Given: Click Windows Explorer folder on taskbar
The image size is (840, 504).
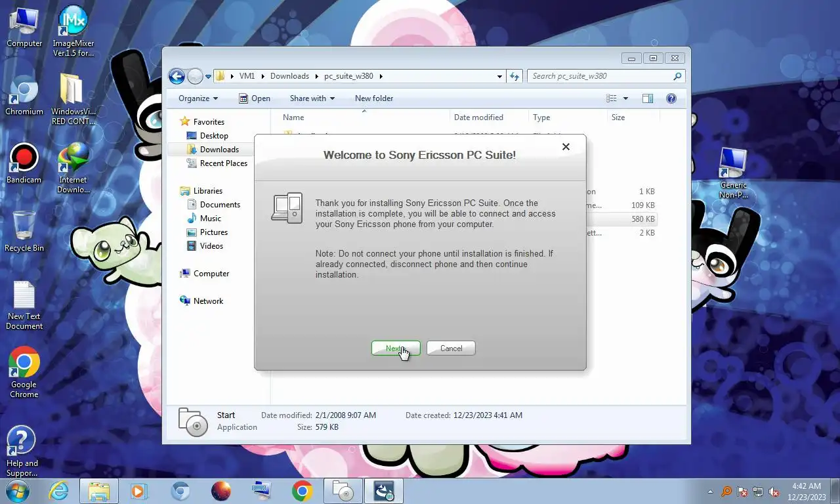Looking at the screenshot, I should (x=99, y=491).
